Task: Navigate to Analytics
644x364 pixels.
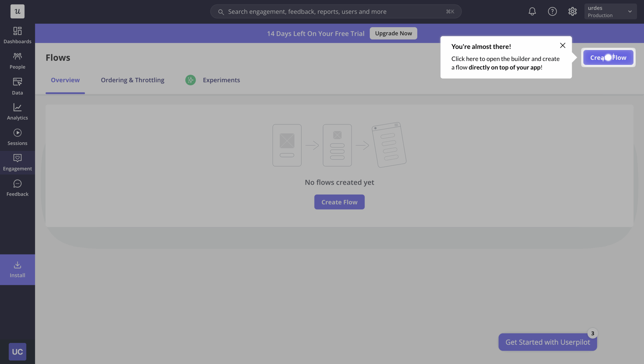Action: (17, 112)
